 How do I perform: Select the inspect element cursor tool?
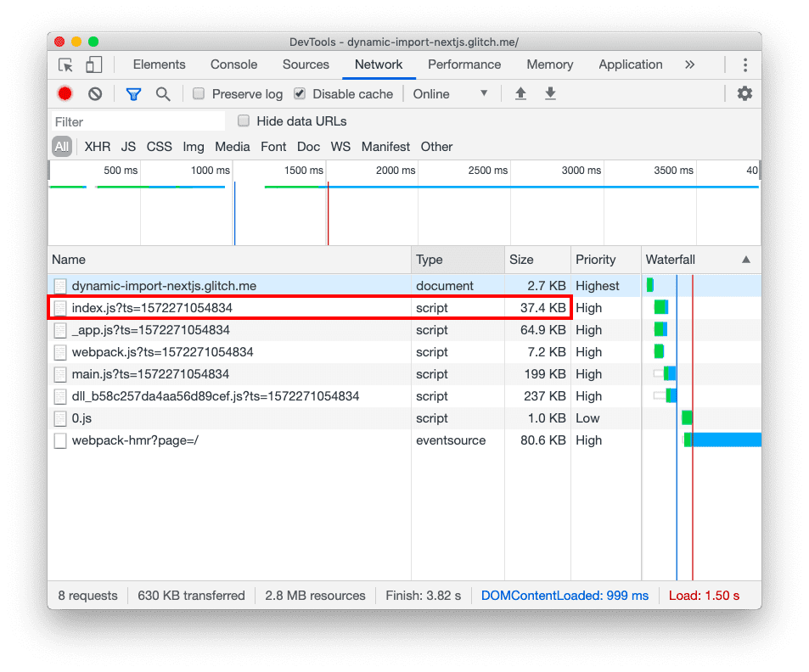[x=65, y=64]
